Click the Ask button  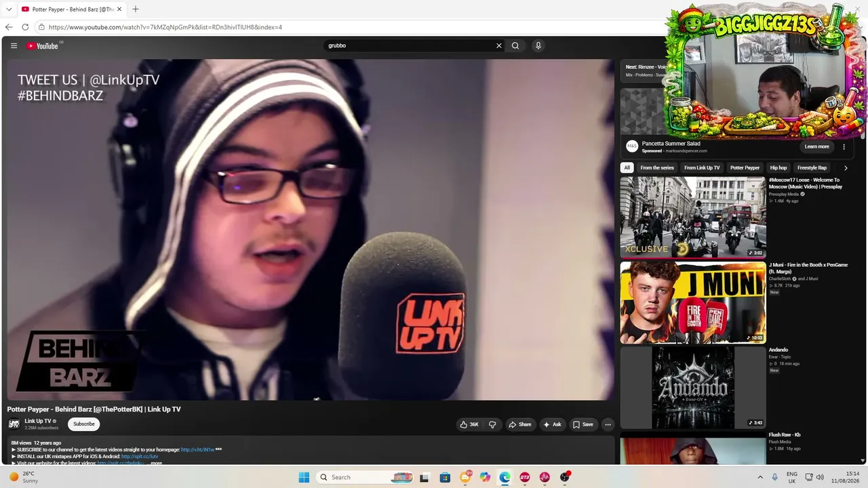pyautogui.click(x=553, y=425)
